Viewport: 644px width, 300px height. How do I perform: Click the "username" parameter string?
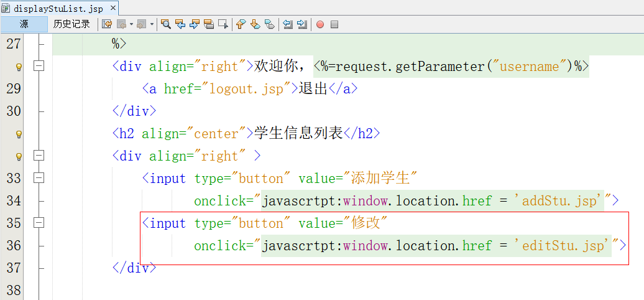530,67
